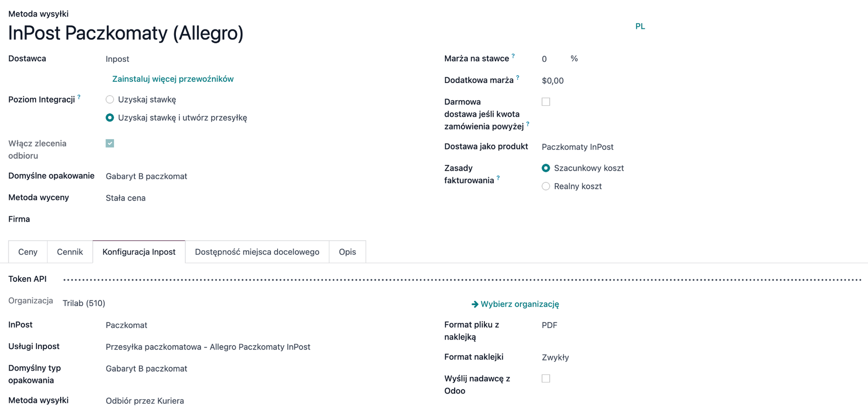Enable the Darmowa dostawa checkbox

pos(546,102)
